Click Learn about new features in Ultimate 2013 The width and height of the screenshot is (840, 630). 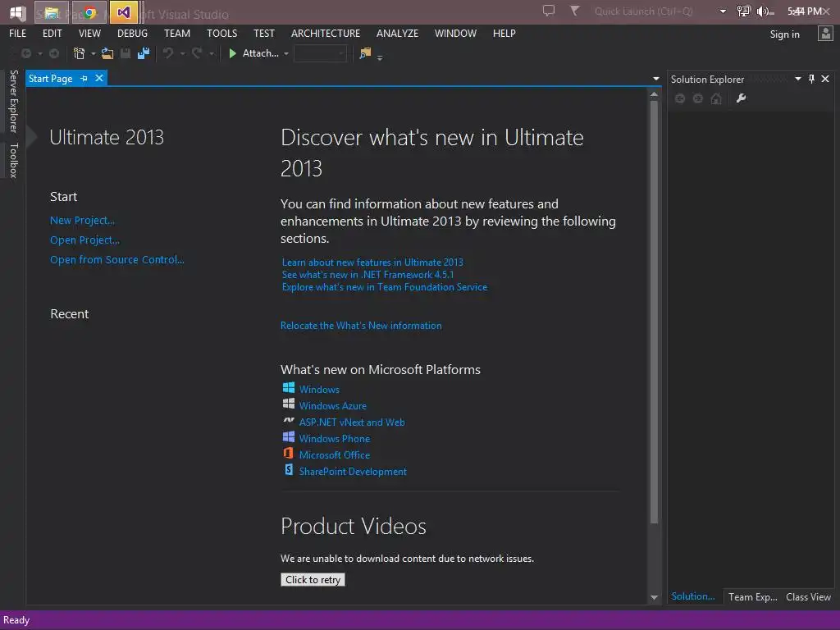coord(372,262)
